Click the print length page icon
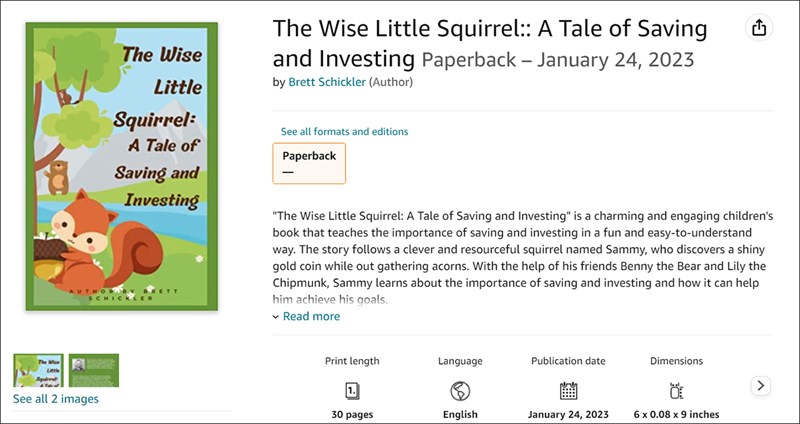Screen dimensions: 800x424 coord(352,391)
